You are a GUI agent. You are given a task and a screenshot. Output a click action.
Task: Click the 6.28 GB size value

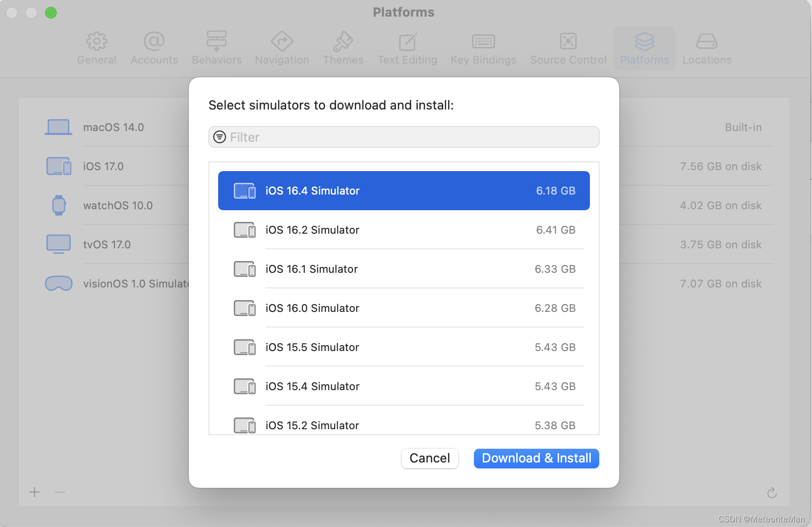[x=555, y=308]
